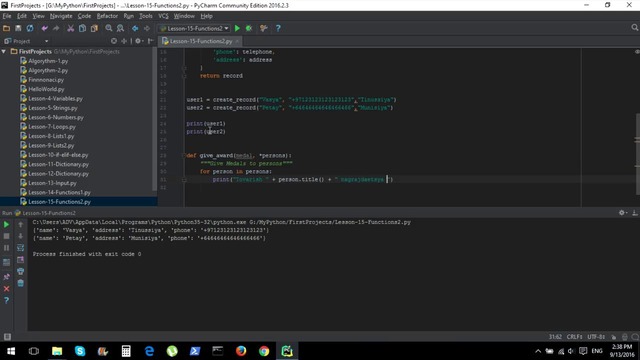This screenshot has height=360, width=640.
Task: Go up the stack trace in the Run panel
Action: [20, 224]
